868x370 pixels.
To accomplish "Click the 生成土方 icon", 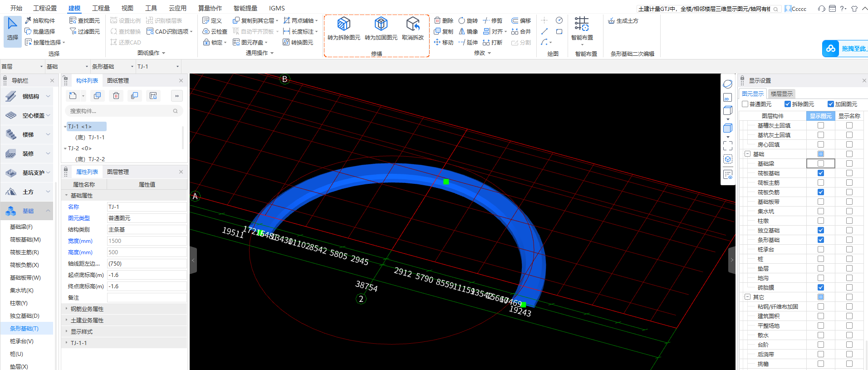I will click(612, 21).
